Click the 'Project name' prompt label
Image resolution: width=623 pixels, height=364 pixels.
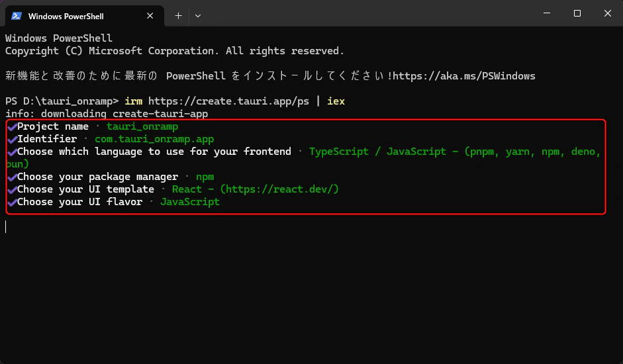pyautogui.click(x=53, y=126)
